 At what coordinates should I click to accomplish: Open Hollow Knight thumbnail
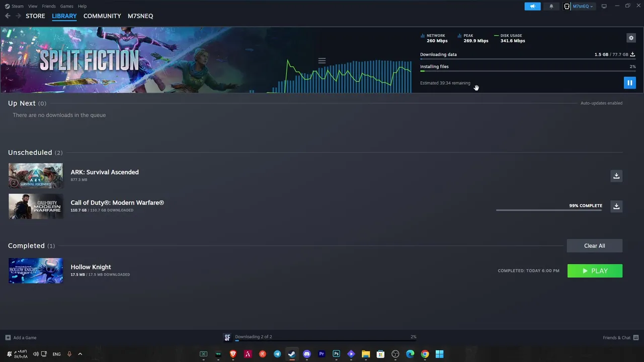tap(36, 270)
